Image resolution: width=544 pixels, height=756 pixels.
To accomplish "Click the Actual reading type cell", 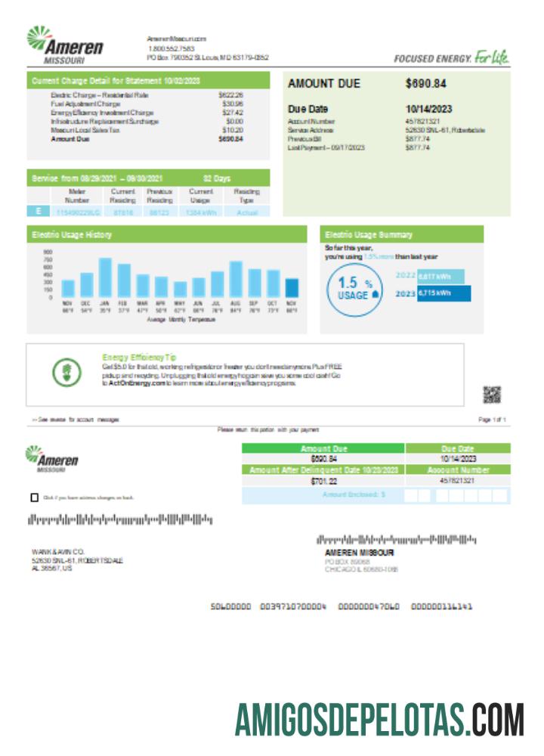I will point(247,212).
